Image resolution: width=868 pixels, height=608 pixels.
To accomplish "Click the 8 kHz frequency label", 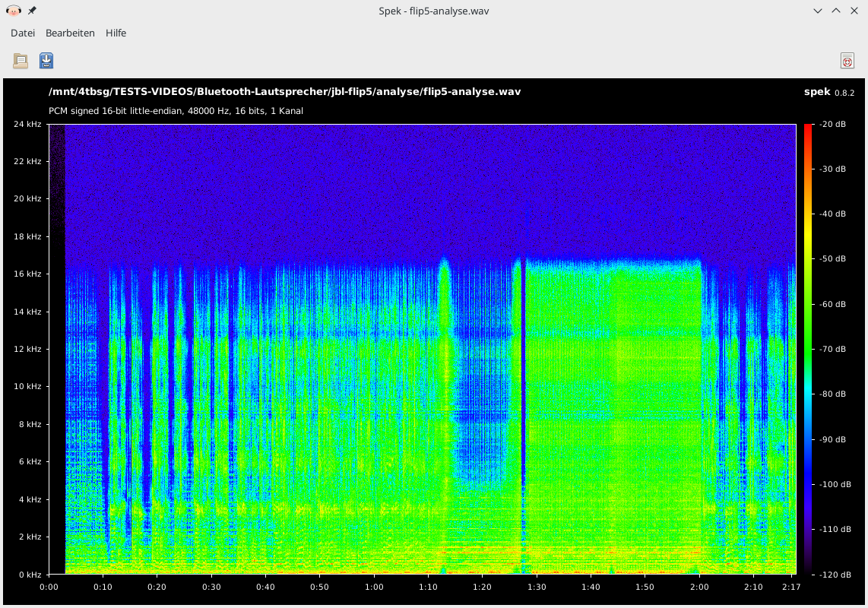I will [x=30, y=424].
